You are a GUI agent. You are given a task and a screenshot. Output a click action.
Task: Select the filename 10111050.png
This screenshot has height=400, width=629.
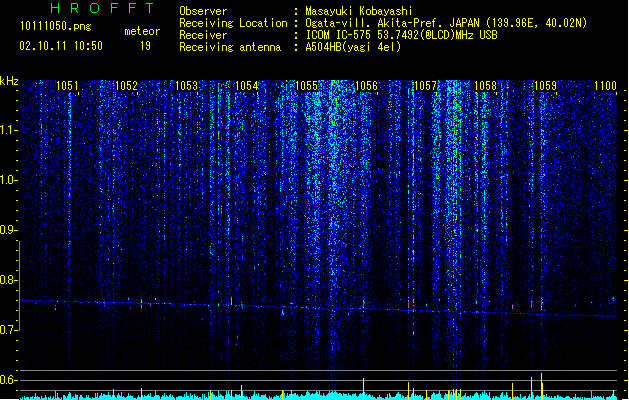(56, 27)
